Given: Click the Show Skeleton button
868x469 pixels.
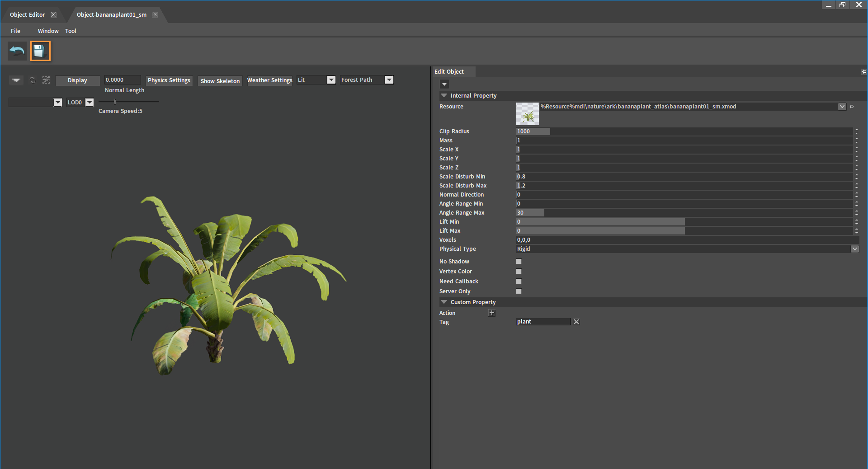Looking at the screenshot, I should coord(220,81).
